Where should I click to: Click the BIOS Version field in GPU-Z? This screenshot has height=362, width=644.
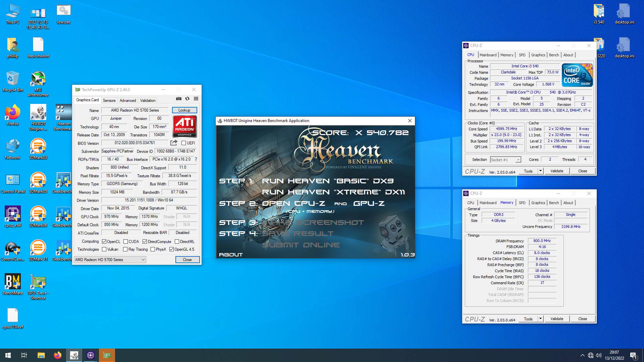pyautogui.click(x=135, y=143)
